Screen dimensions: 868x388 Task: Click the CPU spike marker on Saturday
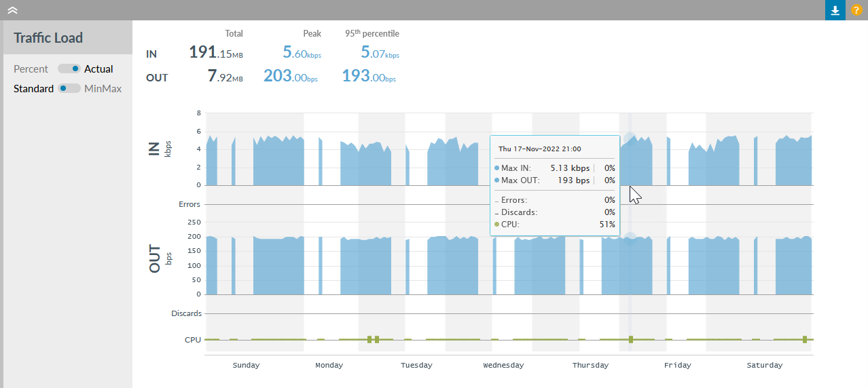click(x=804, y=338)
